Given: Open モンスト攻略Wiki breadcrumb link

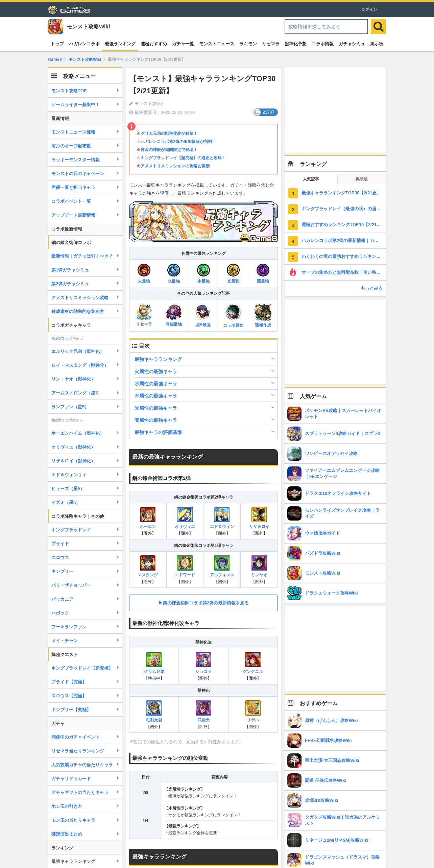Looking at the screenshot, I should (x=85, y=59).
